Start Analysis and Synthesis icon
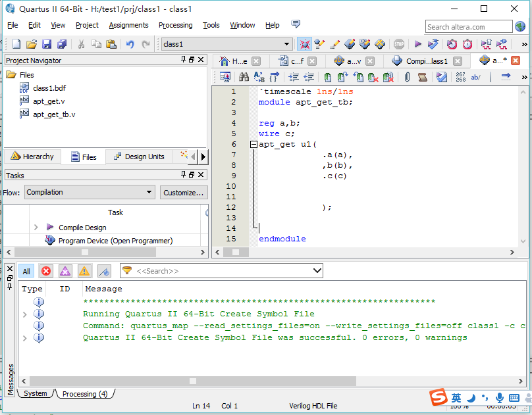This screenshot has height=415, width=532. pyautogui.click(x=433, y=44)
